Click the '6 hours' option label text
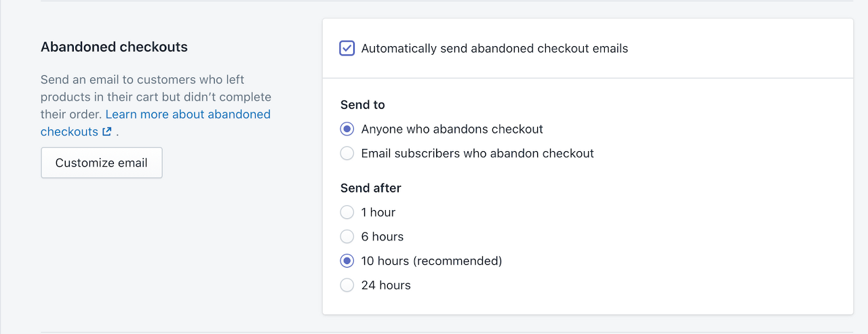Image resolution: width=868 pixels, height=334 pixels. tap(382, 237)
